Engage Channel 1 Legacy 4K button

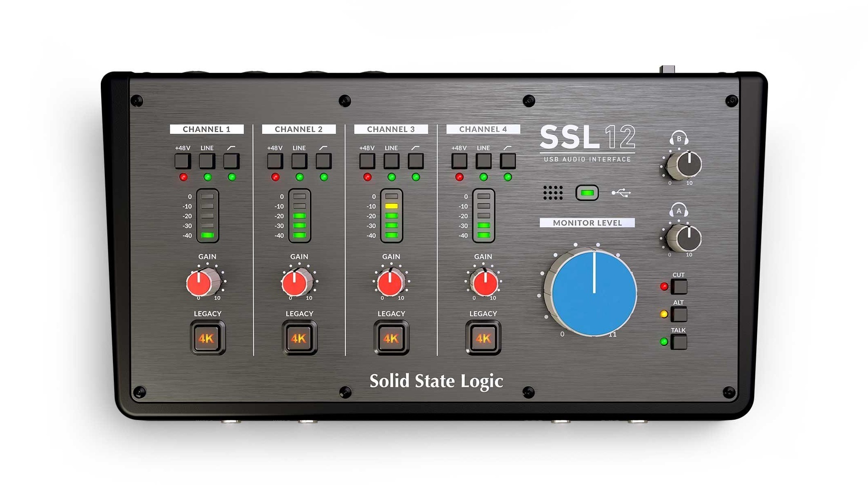[208, 338]
